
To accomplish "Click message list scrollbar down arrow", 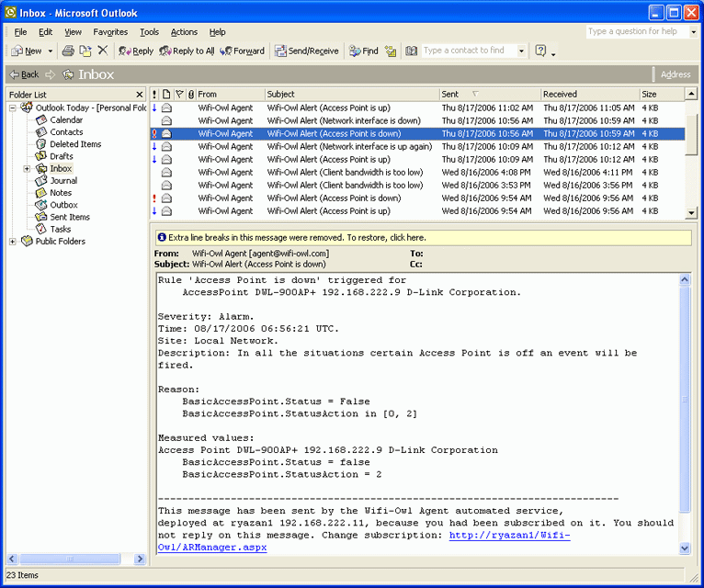I will [691, 213].
